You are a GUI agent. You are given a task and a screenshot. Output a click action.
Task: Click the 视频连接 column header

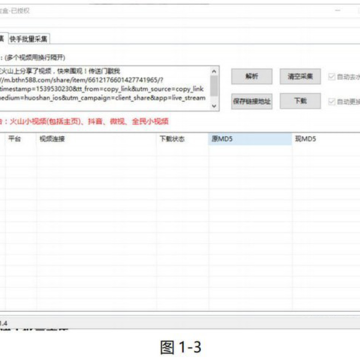[x=96, y=139]
